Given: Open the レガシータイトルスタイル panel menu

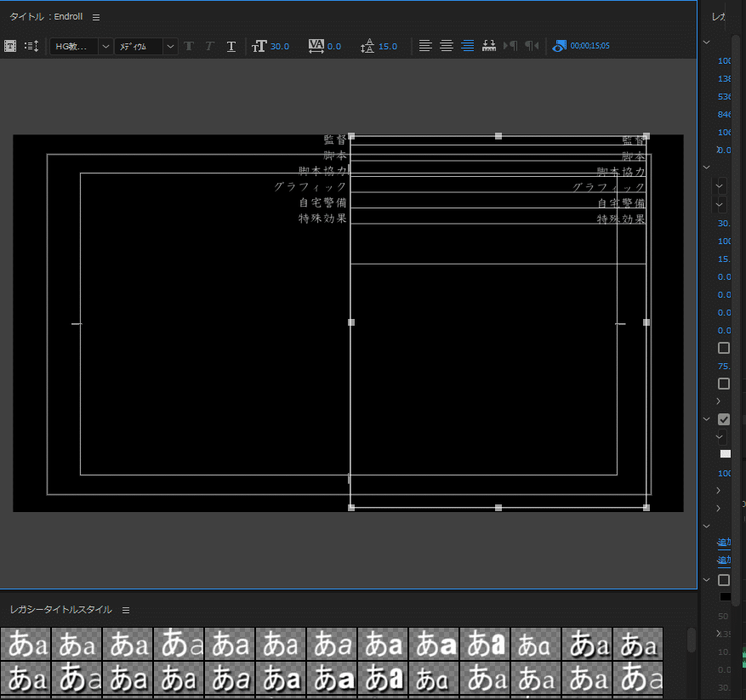Looking at the screenshot, I should [x=126, y=610].
